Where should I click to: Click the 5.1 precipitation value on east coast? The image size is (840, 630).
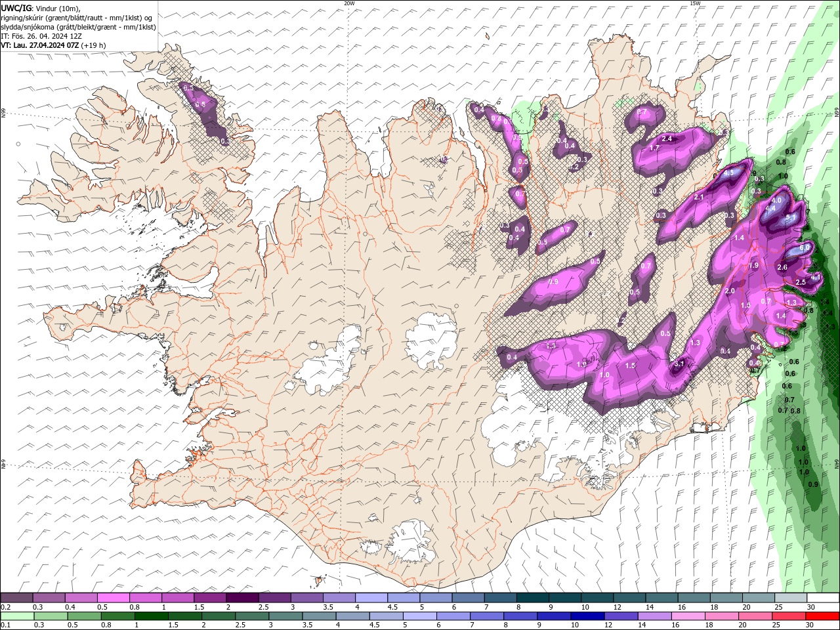pos(791,217)
